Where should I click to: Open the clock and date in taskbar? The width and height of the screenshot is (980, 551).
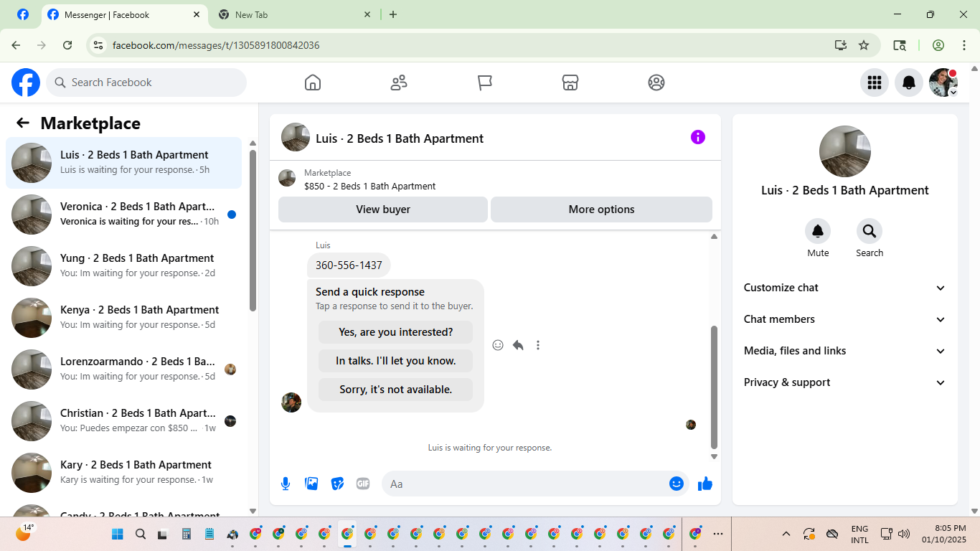click(944, 534)
